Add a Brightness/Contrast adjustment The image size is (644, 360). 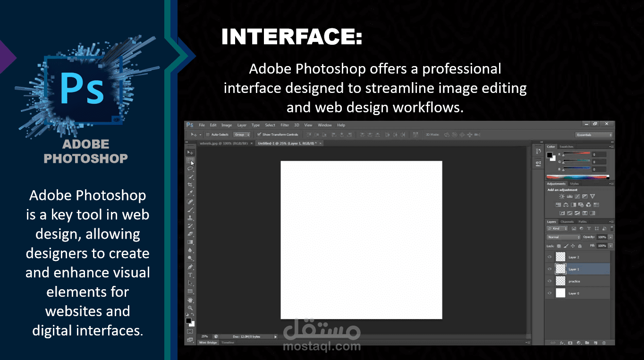tap(562, 196)
